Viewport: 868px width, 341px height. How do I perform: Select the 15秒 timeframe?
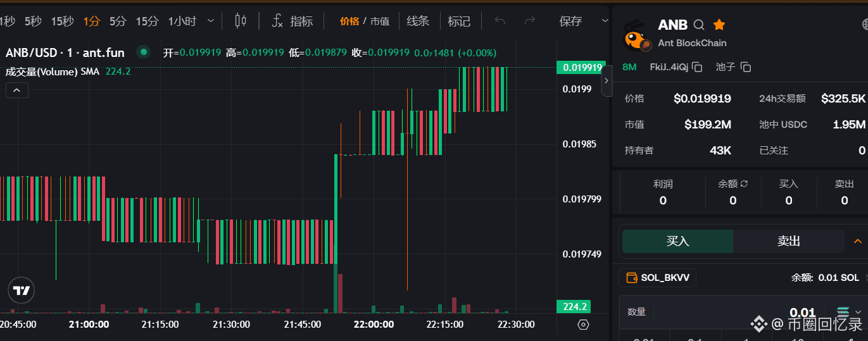pos(63,21)
